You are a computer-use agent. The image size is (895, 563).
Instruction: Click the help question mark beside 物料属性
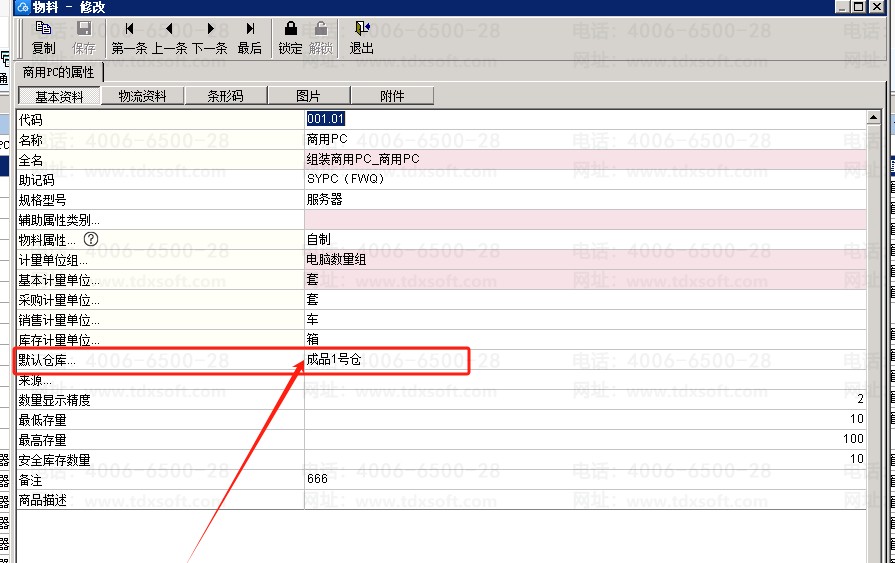91,240
